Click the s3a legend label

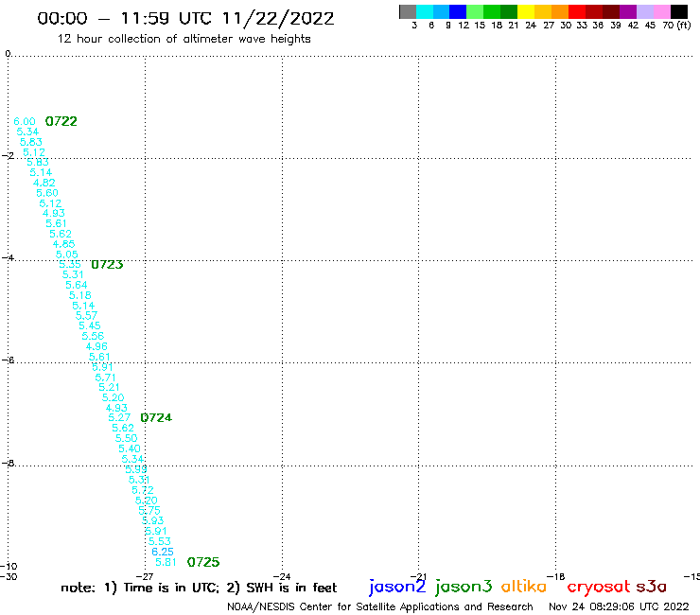652,587
